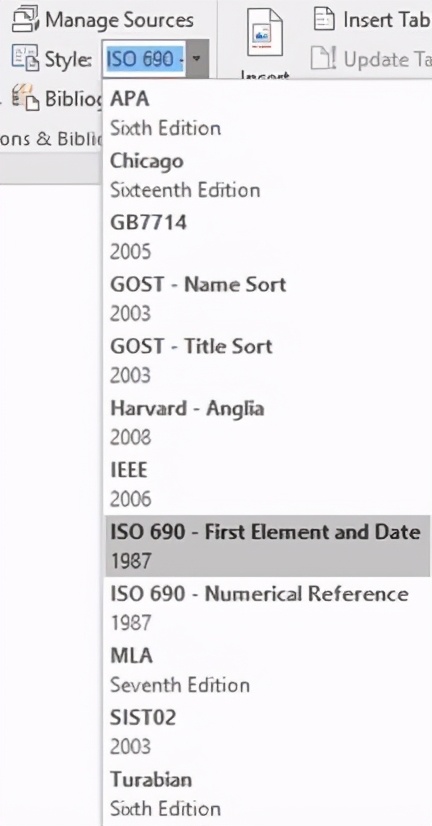Select ISO 690 - First Element and Date
This screenshot has width=432, height=826.
(x=268, y=546)
